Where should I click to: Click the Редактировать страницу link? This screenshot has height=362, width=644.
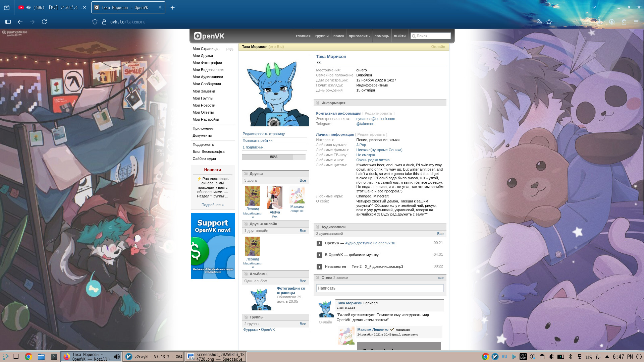(x=264, y=134)
